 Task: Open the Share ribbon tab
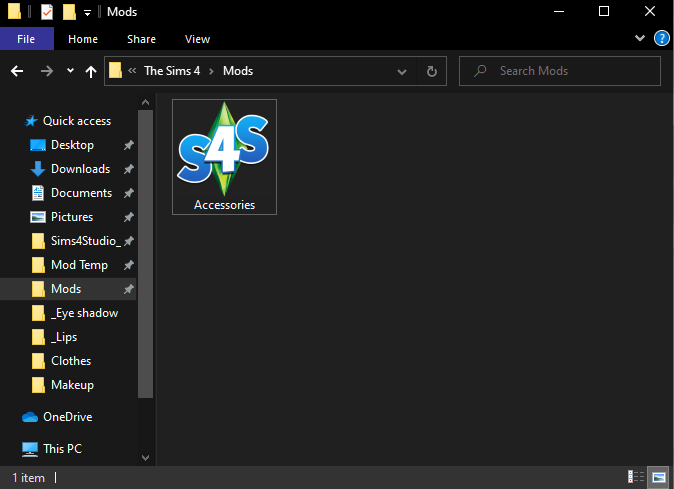click(x=141, y=39)
